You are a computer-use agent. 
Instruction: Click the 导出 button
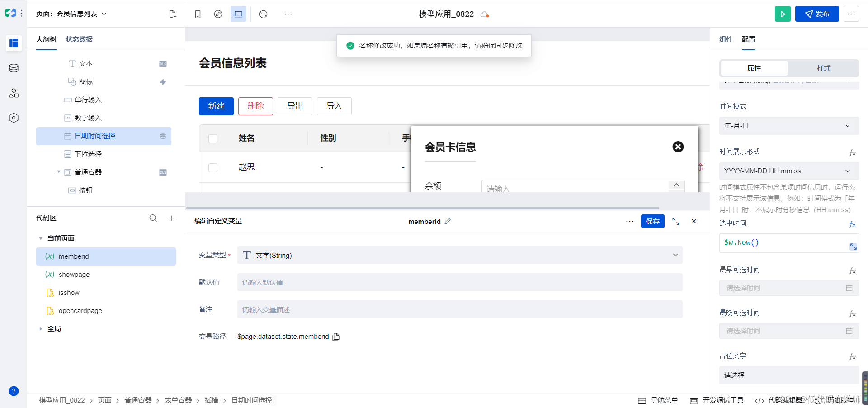point(295,106)
